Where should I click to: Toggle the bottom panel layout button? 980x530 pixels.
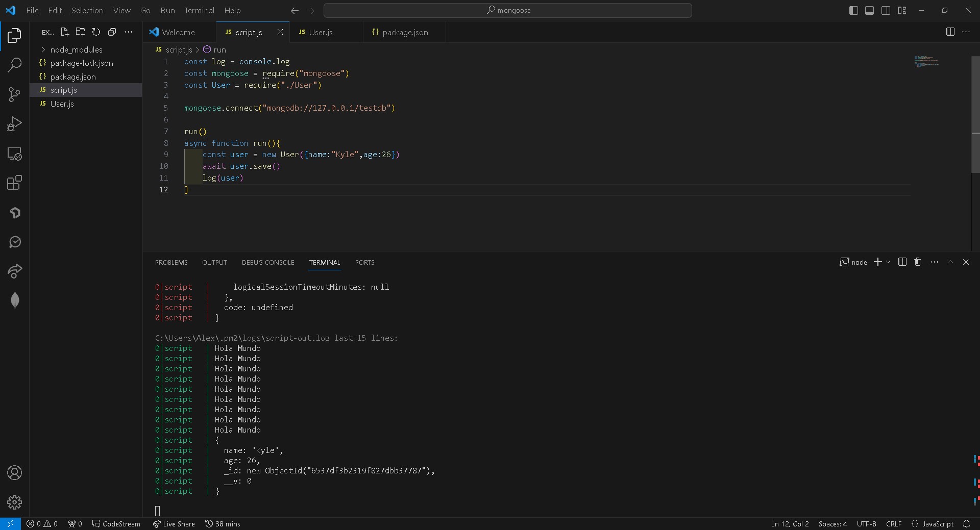click(869, 11)
